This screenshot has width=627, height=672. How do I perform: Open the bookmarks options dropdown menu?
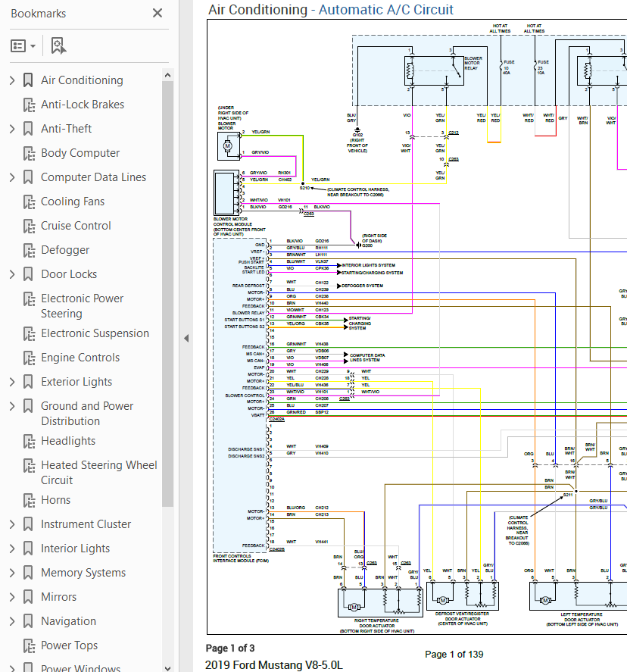(x=23, y=46)
